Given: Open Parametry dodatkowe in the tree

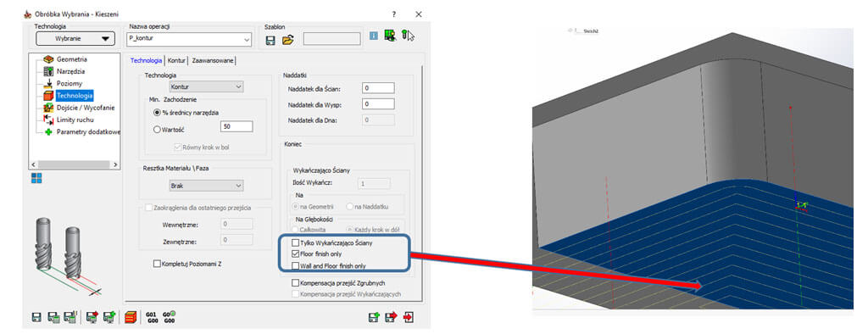Looking at the screenshot, I should (88, 132).
